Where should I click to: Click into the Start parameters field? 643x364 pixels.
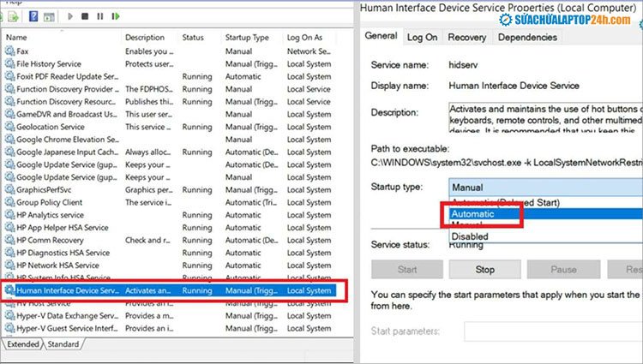click(x=554, y=331)
